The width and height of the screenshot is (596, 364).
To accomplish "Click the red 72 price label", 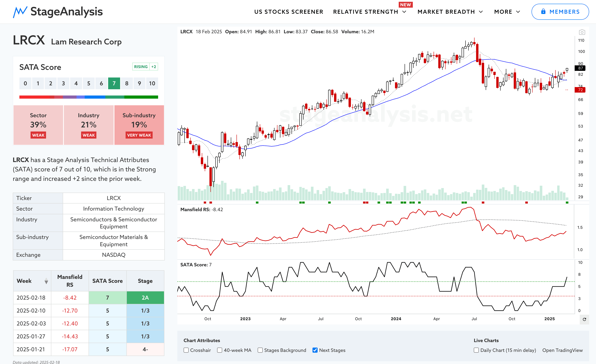I will (x=580, y=90).
